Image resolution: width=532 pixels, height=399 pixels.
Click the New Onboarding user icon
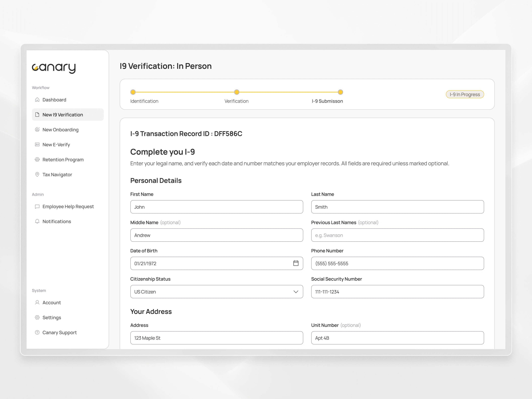37,130
